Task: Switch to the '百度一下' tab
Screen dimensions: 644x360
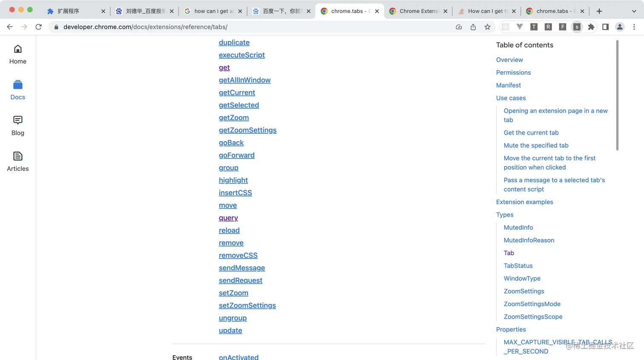Action: click(x=281, y=11)
